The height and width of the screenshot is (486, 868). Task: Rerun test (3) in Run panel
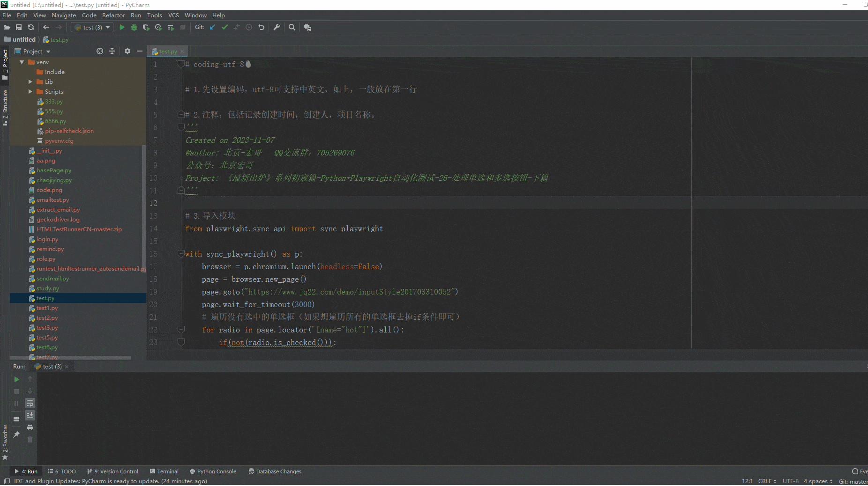16,379
